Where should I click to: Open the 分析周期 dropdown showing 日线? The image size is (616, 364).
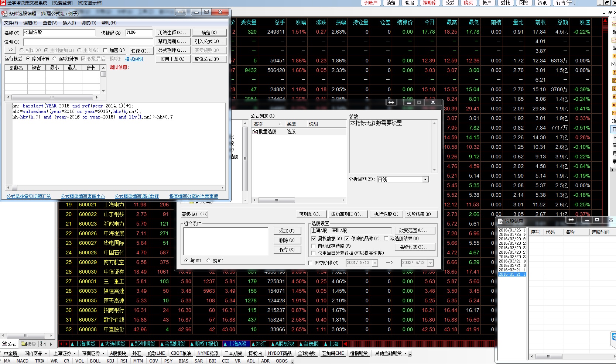[425, 179]
